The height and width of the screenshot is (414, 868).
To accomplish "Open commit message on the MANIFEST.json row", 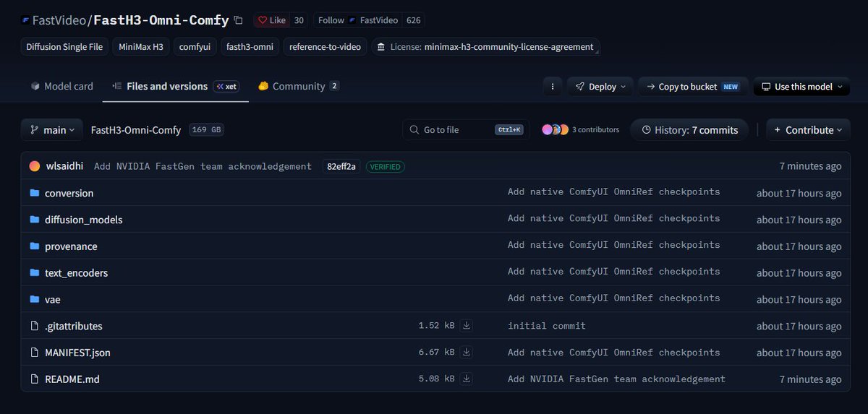I will [614, 353].
